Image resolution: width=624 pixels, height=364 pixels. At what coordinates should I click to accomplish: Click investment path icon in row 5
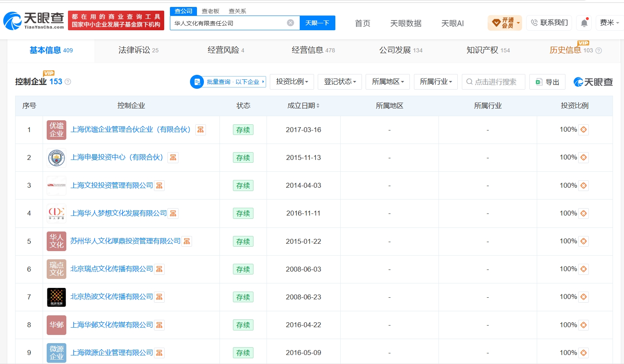(583, 241)
